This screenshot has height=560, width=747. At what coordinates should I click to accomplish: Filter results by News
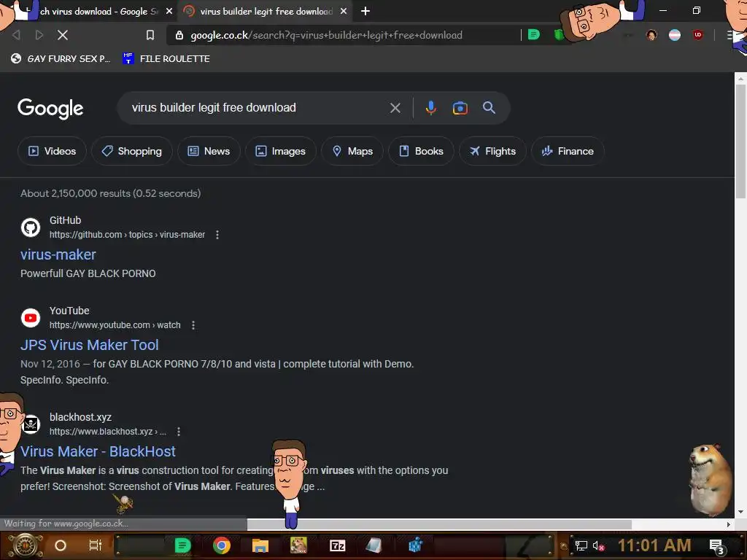tap(209, 151)
